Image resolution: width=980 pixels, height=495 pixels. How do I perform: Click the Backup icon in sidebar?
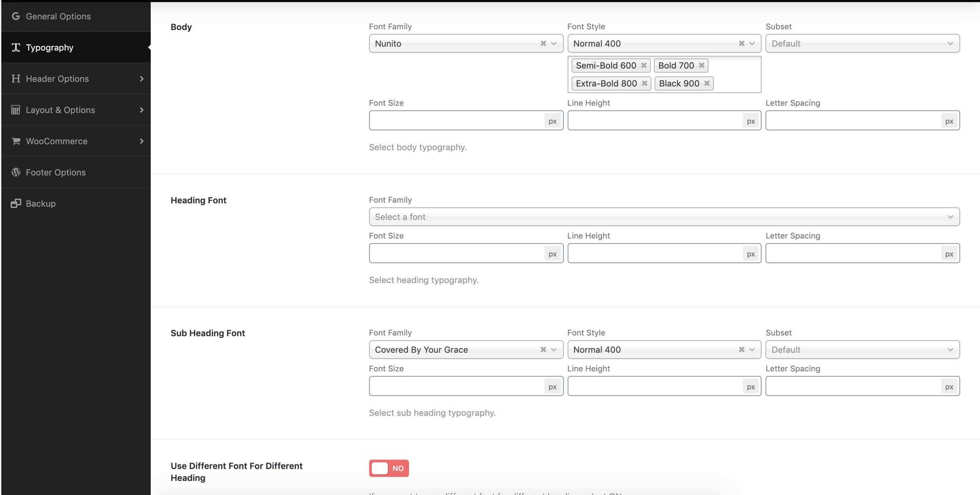pos(16,204)
